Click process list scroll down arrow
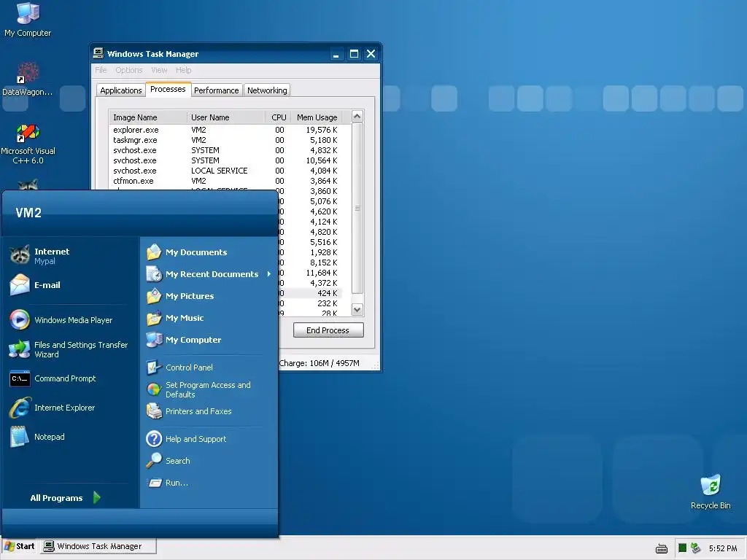 click(357, 309)
